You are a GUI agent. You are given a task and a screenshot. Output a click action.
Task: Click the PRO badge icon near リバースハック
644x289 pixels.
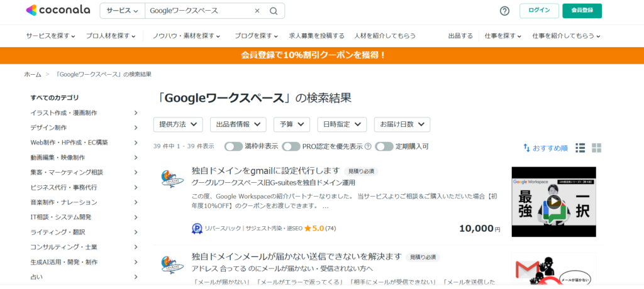[x=197, y=229]
